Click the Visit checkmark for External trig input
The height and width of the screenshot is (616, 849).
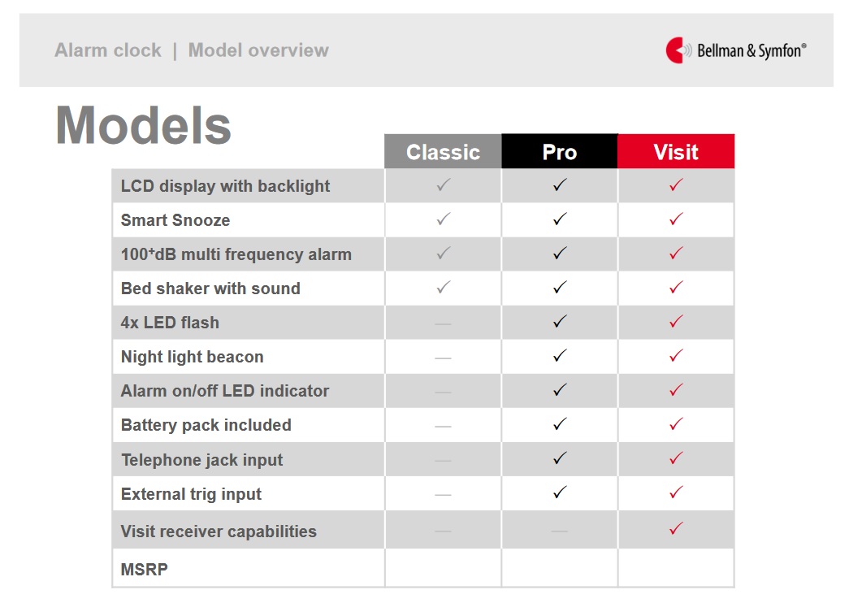(x=676, y=492)
